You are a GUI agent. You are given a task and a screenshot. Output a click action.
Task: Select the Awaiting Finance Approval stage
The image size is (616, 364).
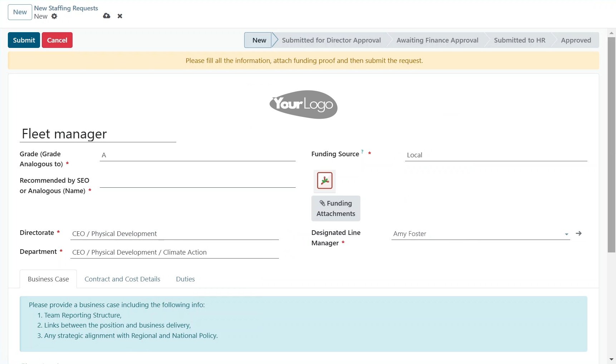pos(437,40)
